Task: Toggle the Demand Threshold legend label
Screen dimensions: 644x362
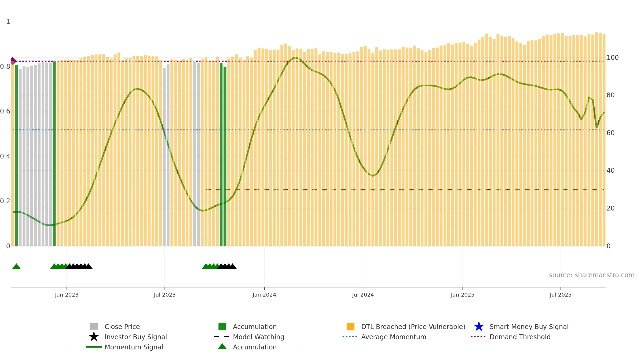Action: tap(520, 337)
